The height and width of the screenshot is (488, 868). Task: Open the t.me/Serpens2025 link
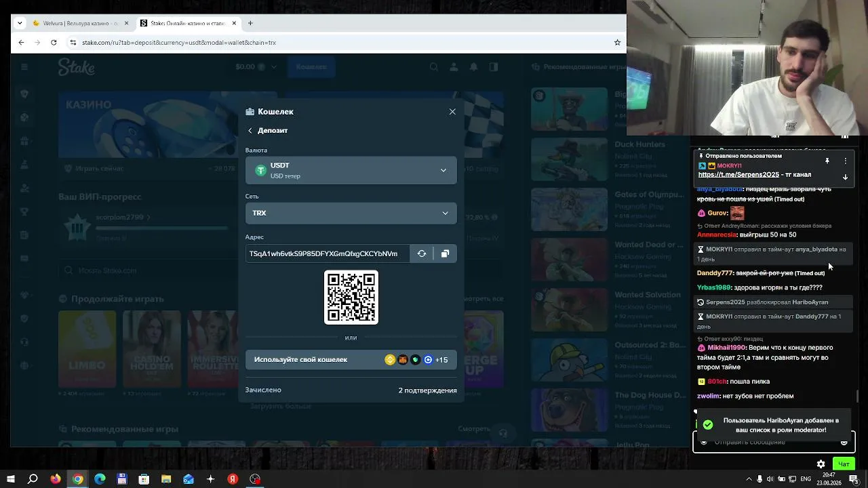click(738, 175)
